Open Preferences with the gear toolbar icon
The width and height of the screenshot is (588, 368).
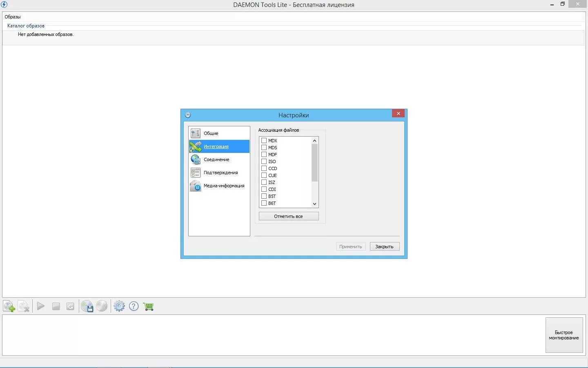point(119,306)
